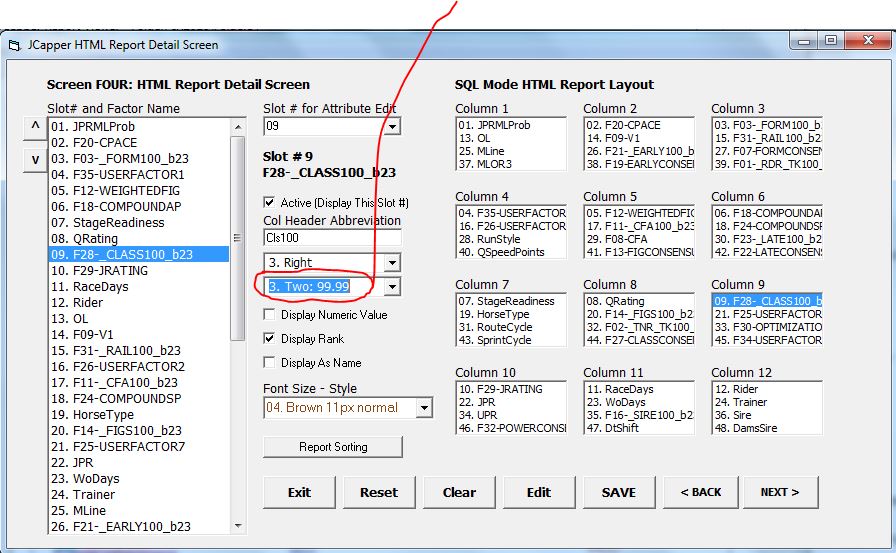This screenshot has height=553, width=896.
Task: Select 20. F14-_FIGS100_b23 in slot list
Action: click(x=139, y=431)
